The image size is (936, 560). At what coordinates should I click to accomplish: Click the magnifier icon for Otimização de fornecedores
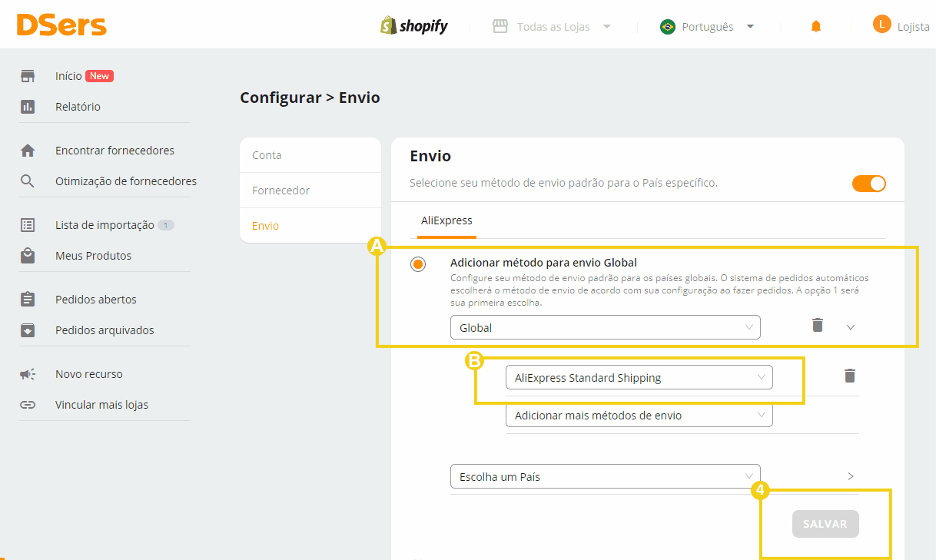(x=28, y=181)
